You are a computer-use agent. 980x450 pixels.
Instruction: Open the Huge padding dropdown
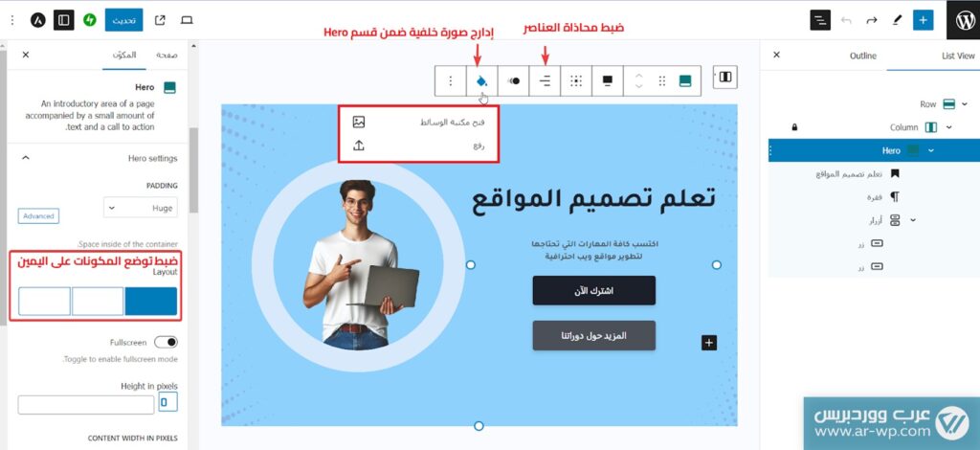pos(141,208)
